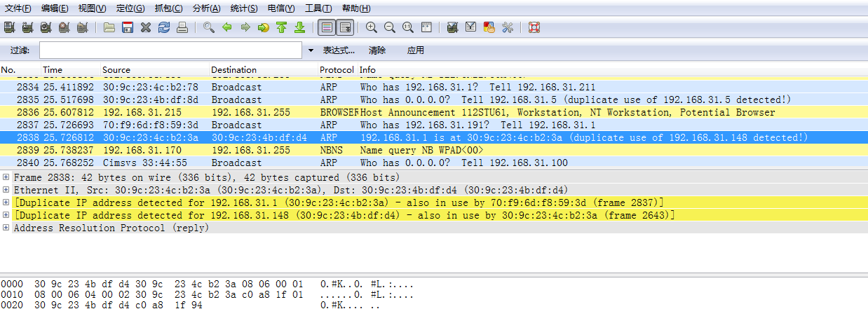Screen dimensions: 868x323
Task: Go forward in packet history arrow
Action: point(245,27)
